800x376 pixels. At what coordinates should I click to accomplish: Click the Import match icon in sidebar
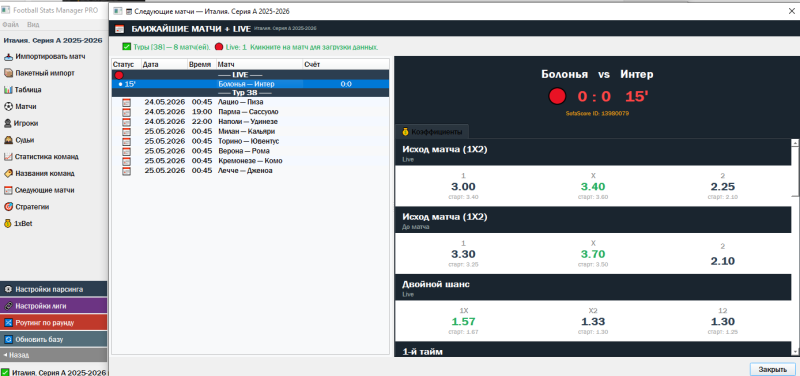8,56
